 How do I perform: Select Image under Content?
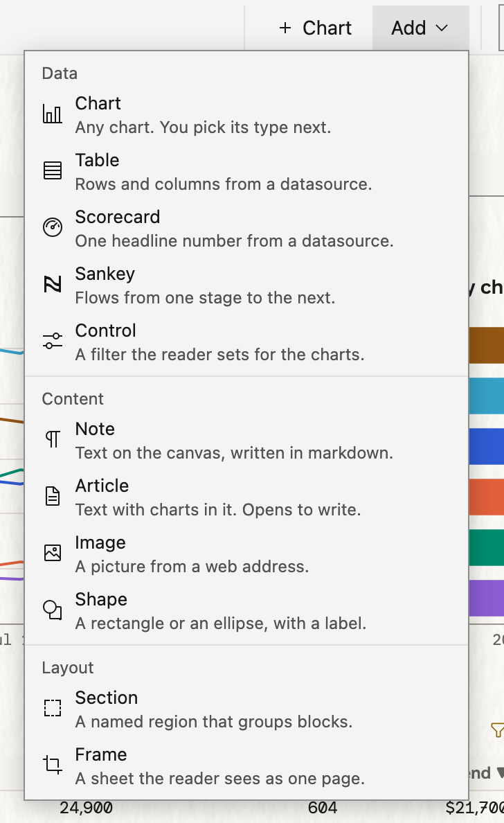246,554
